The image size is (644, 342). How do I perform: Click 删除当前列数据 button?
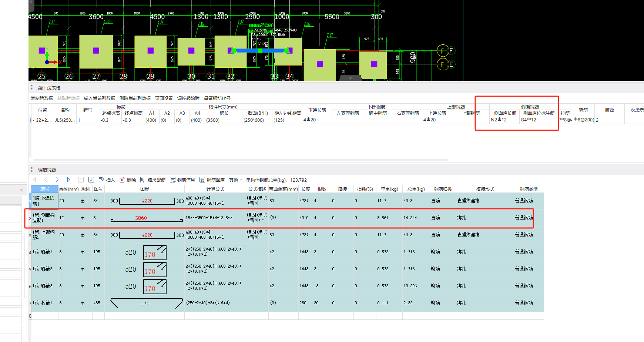(x=135, y=98)
